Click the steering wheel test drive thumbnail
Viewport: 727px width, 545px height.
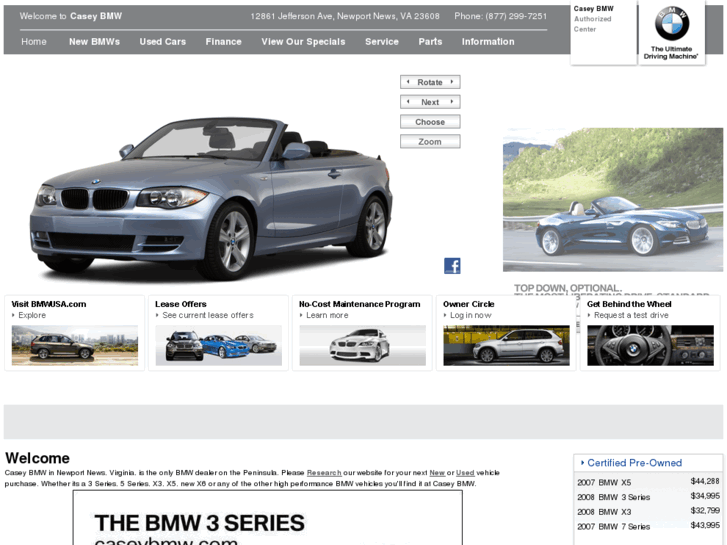(650, 345)
